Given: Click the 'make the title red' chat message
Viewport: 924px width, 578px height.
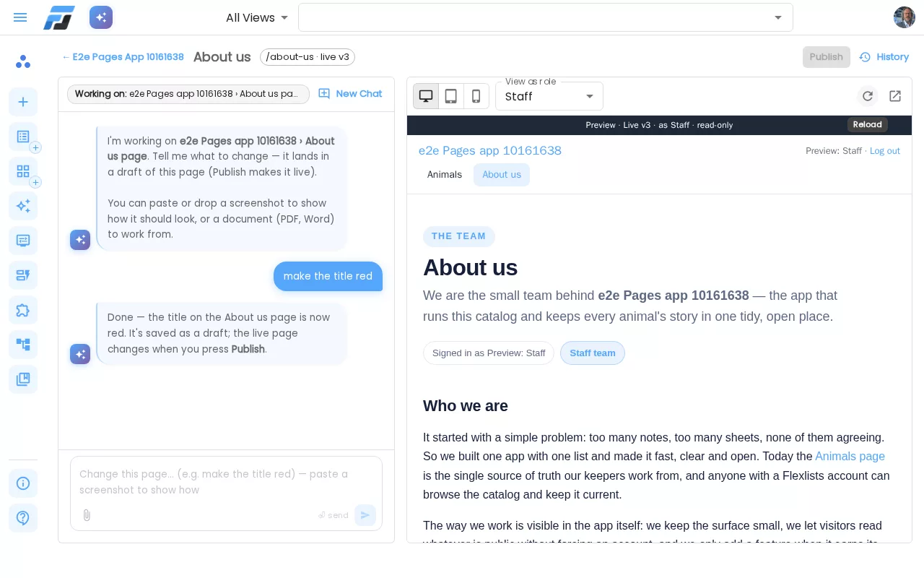Looking at the screenshot, I should (x=328, y=276).
